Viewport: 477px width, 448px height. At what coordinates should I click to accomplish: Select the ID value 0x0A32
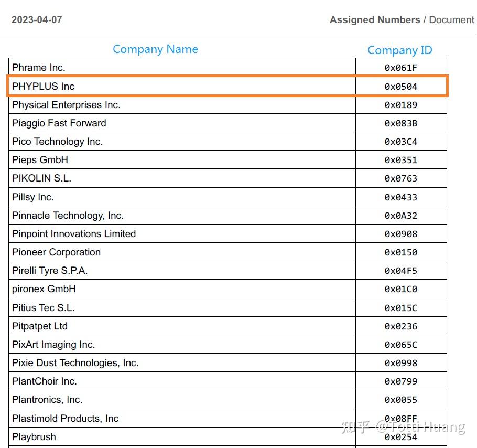[x=400, y=216]
